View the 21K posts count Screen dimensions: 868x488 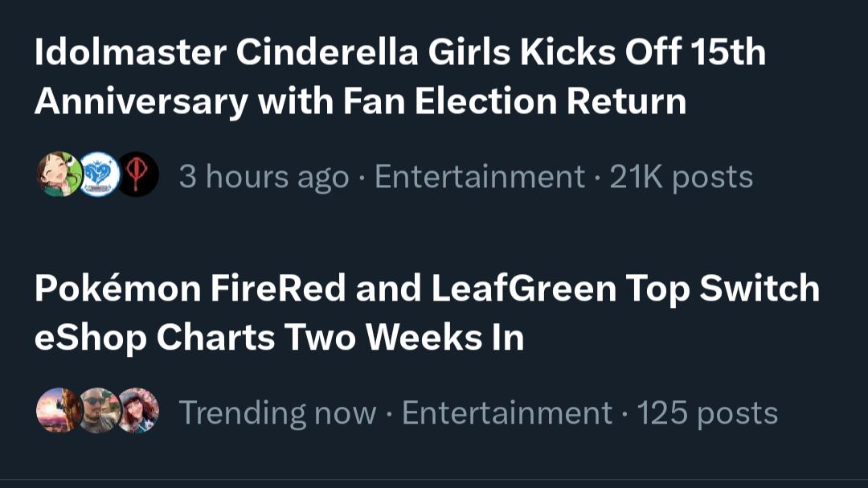point(681,177)
